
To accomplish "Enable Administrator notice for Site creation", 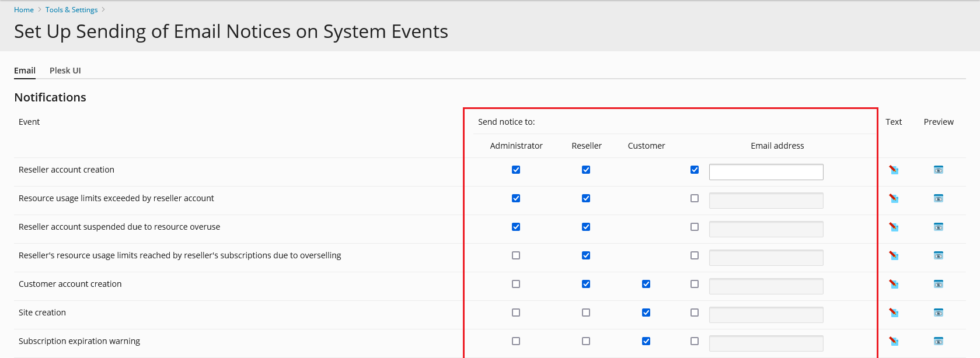I will (516, 313).
